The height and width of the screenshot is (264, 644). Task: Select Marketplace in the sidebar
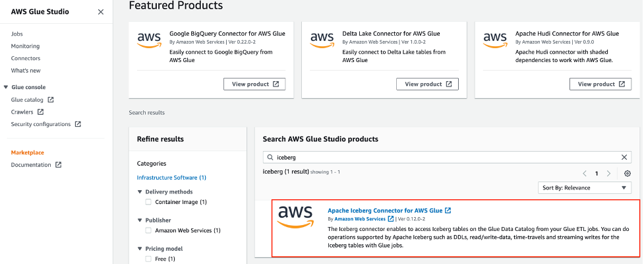[27, 152]
